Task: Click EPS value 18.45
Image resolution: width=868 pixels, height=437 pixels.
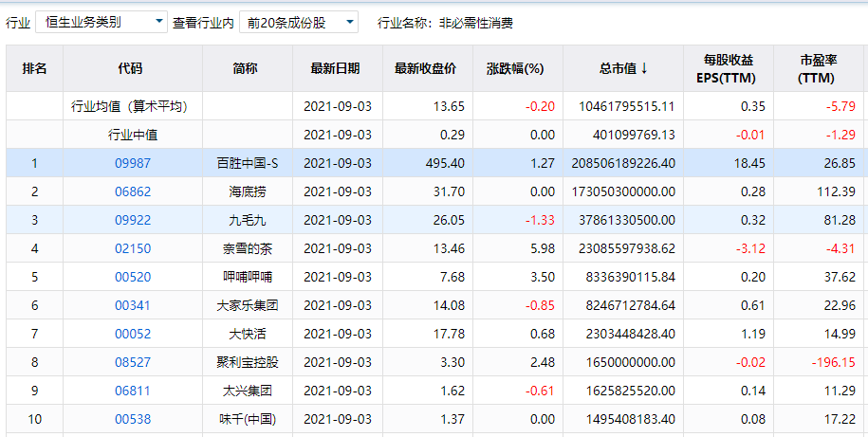Action: pyautogui.click(x=749, y=163)
